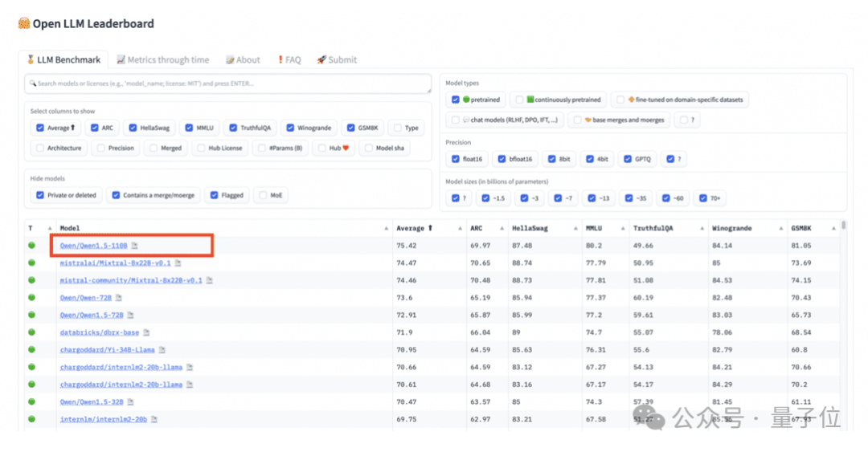This screenshot has width=868, height=452.
Task: Sort the table by the Model column arrow
Action: coord(386,229)
